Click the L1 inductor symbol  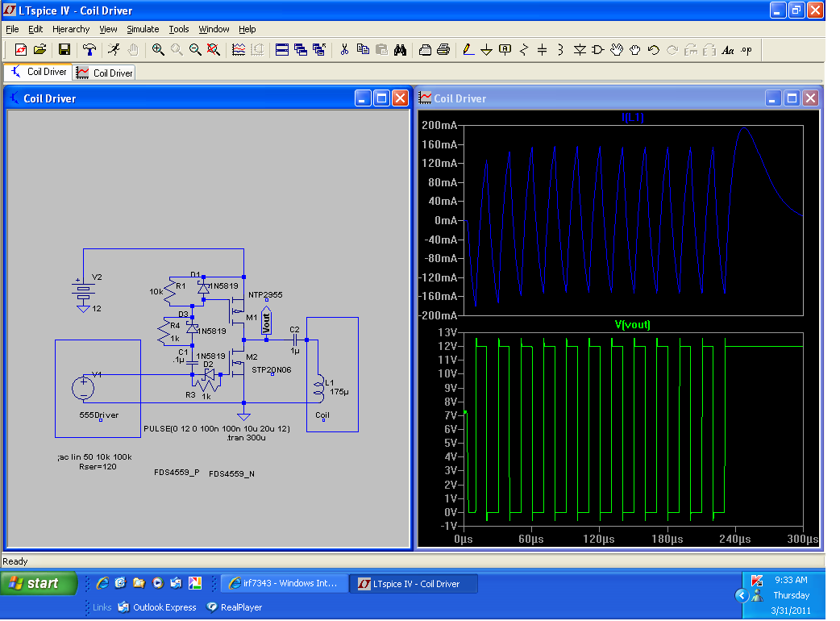(x=318, y=389)
